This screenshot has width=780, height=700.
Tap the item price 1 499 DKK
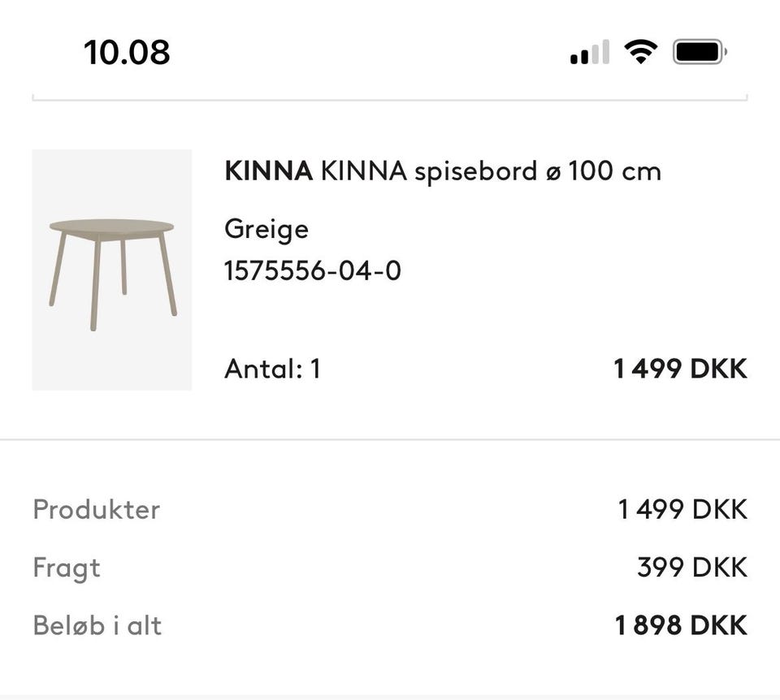click(679, 369)
